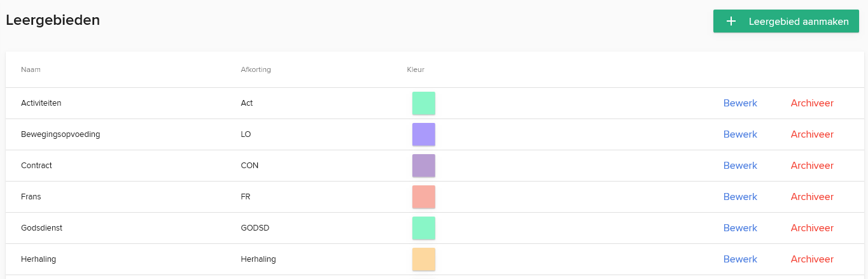
Task: Click Herhaling in the Afkorting column
Action: click(258, 259)
